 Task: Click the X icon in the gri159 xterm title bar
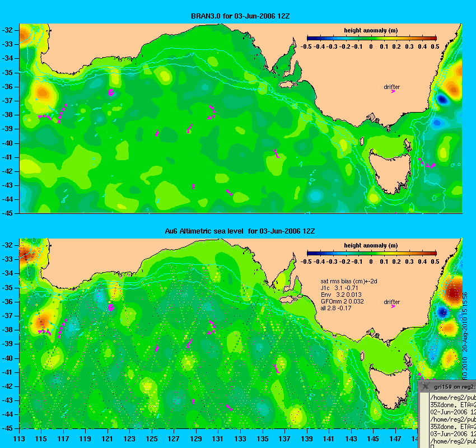coord(425,386)
